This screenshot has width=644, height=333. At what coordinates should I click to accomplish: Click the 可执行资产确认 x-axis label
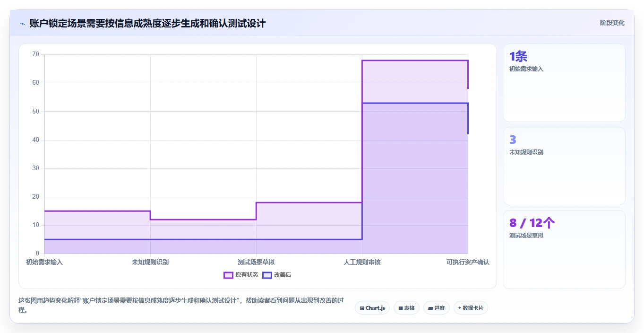468,262
